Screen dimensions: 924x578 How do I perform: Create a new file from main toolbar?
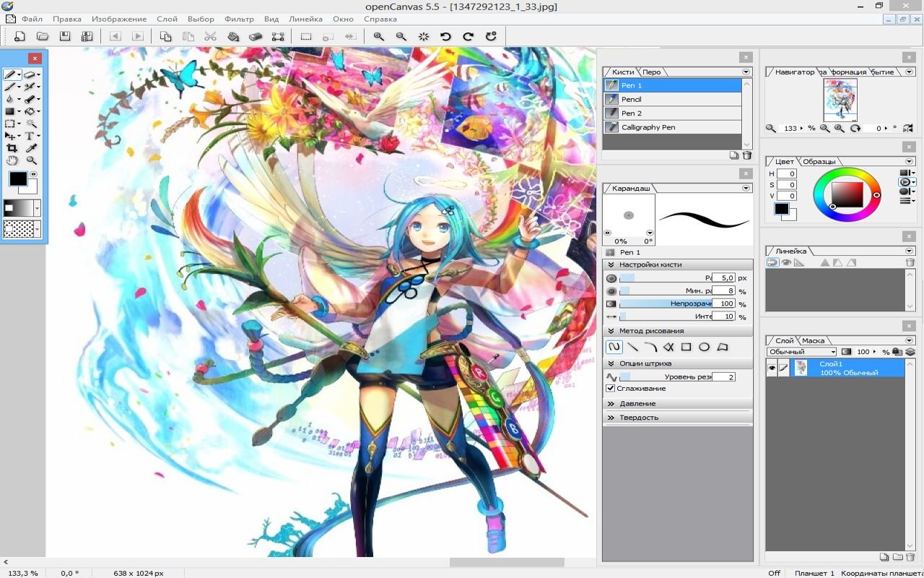pos(20,36)
